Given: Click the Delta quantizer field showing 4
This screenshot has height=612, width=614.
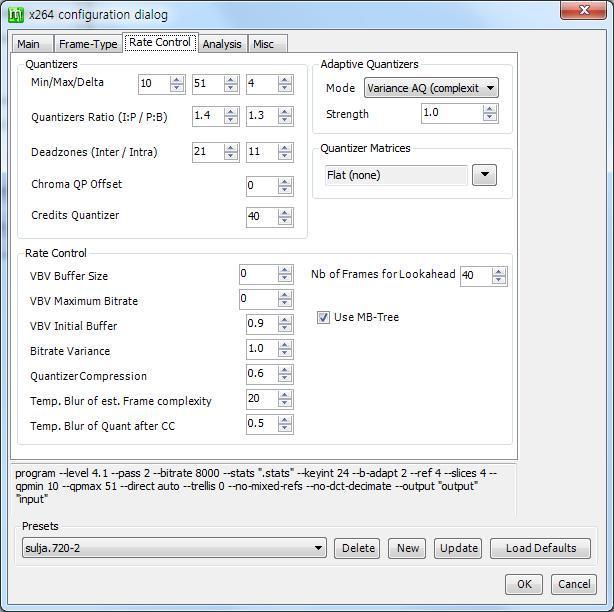Looking at the screenshot, I should point(262,83).
